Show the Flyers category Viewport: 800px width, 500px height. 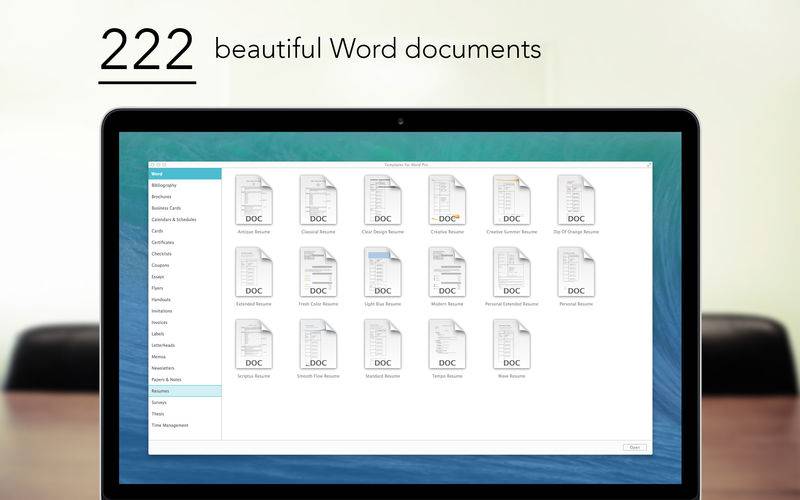click(x=185, y=288)
